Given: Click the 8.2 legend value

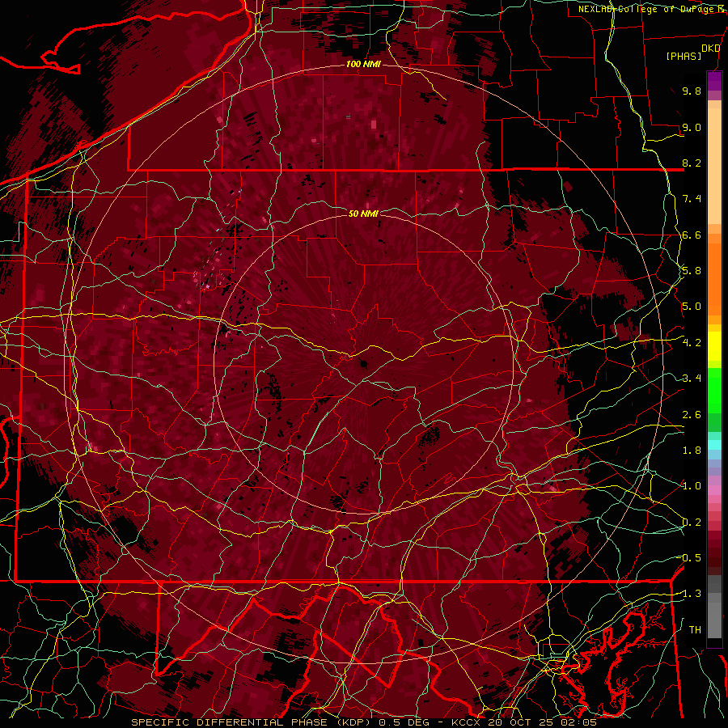Looking at the screenshot, I should pyautogui.click(x=692, y=163).
